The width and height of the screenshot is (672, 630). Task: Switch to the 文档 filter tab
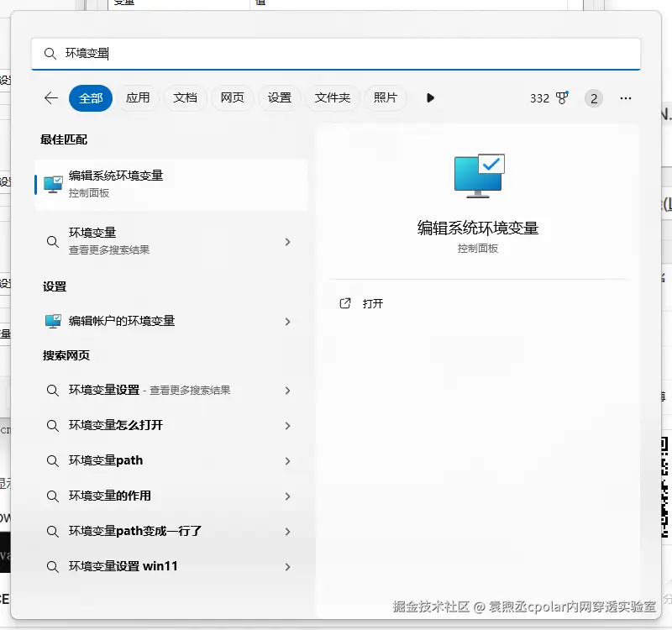click(185, 98)
